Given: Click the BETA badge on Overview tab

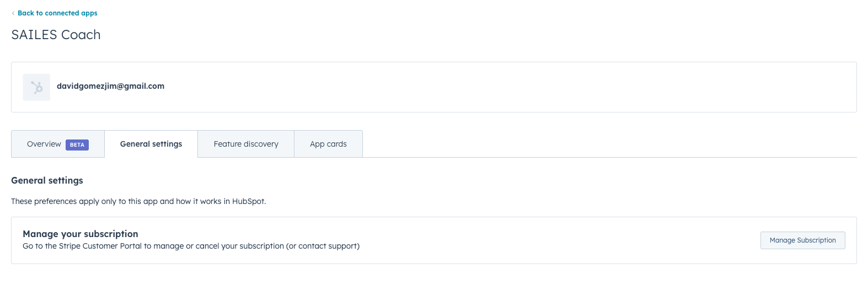Looking at the screenshot, I should [77, 144].
